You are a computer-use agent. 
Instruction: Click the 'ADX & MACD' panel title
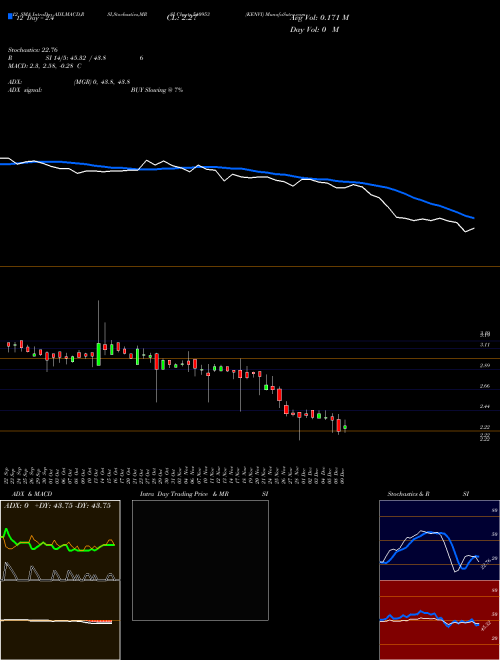[32, 494]
